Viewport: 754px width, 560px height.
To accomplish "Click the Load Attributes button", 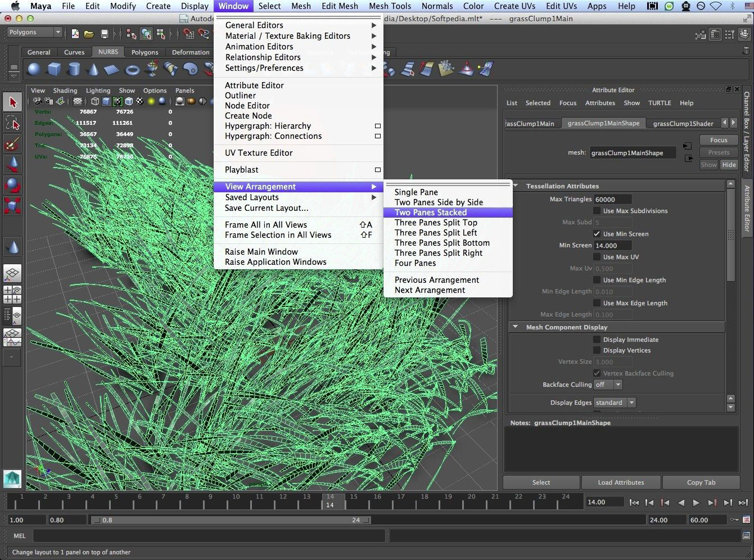I will pos(621,482).
